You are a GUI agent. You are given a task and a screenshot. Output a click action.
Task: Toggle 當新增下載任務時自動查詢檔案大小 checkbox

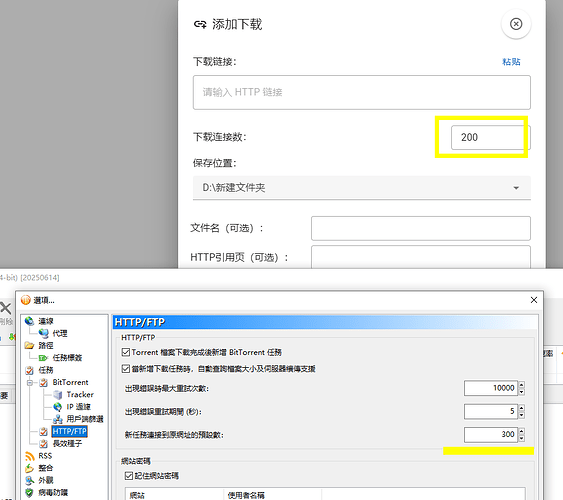click(126, 369)
